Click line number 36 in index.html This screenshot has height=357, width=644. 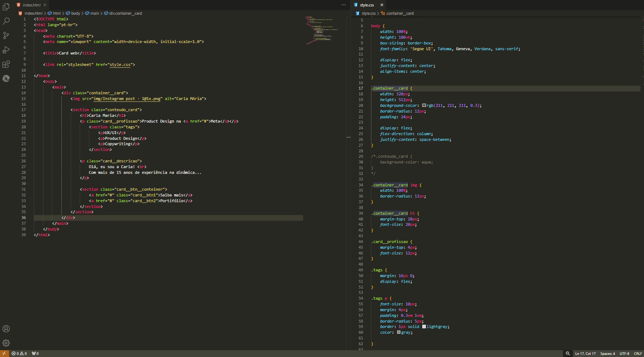23,218
